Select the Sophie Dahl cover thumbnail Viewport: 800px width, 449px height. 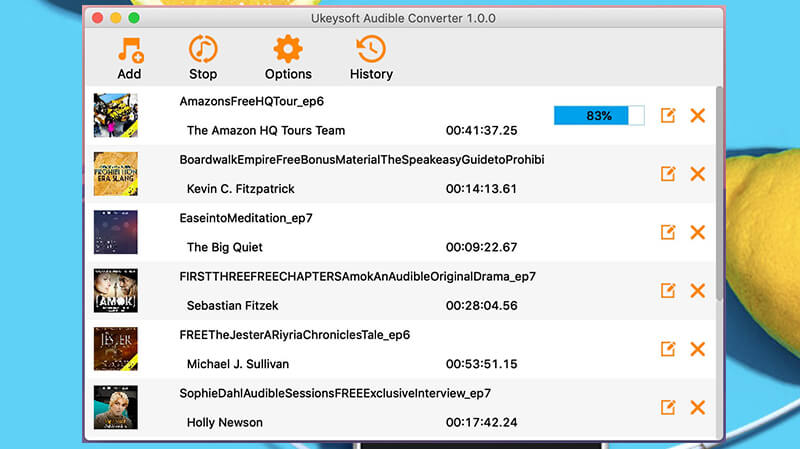pos(115,407)
